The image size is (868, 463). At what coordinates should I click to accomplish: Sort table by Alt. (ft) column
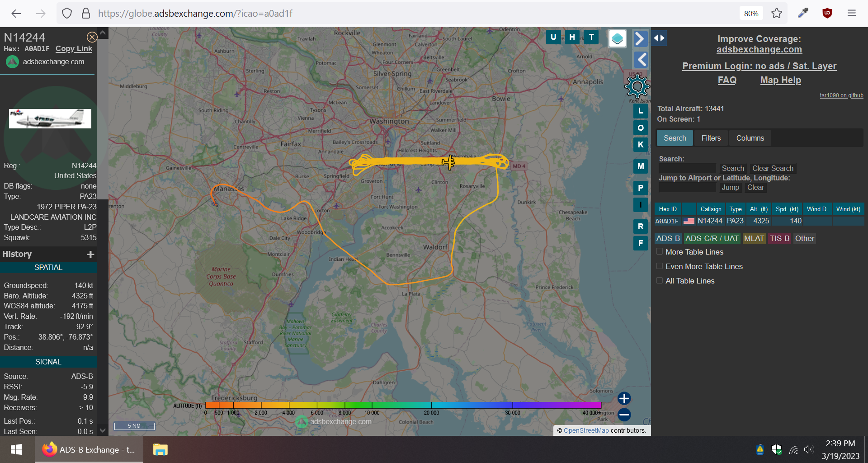(x=759, y=209)
